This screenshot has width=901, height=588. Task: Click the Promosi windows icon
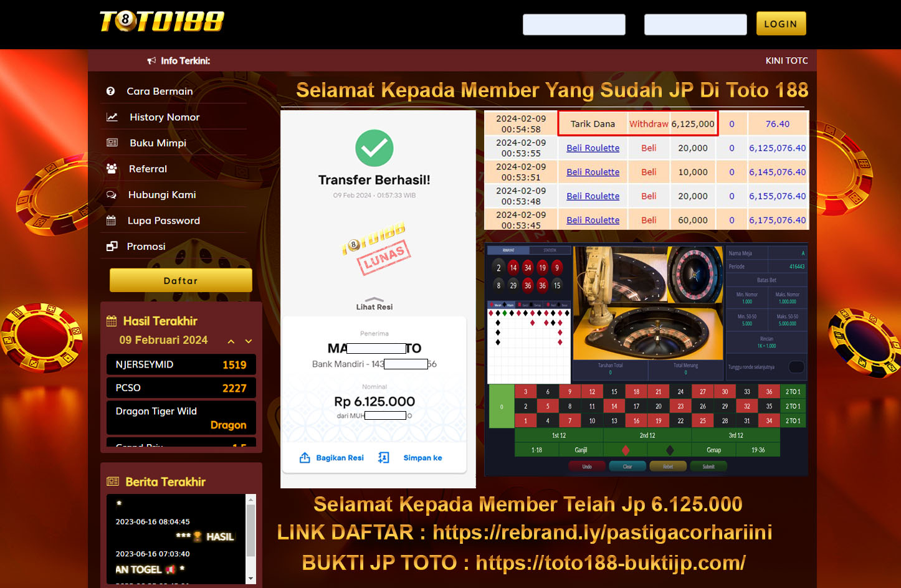tap(112, 246)
